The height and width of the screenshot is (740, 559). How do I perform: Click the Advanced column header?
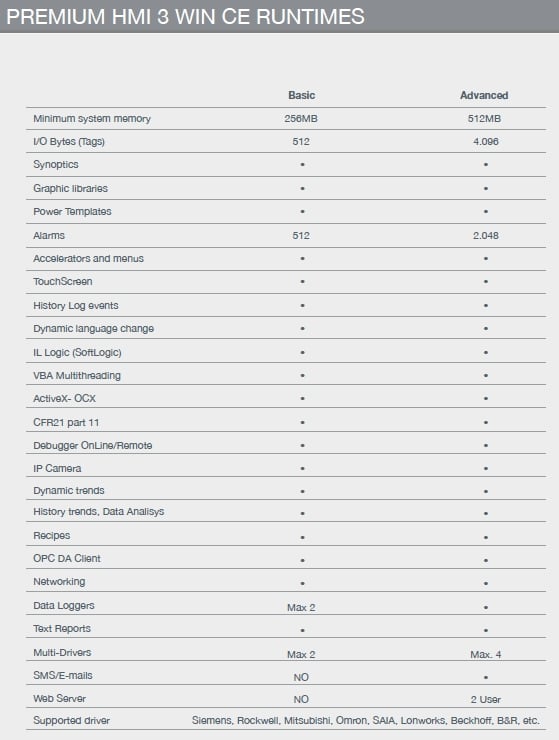click(x=484, y=95)
